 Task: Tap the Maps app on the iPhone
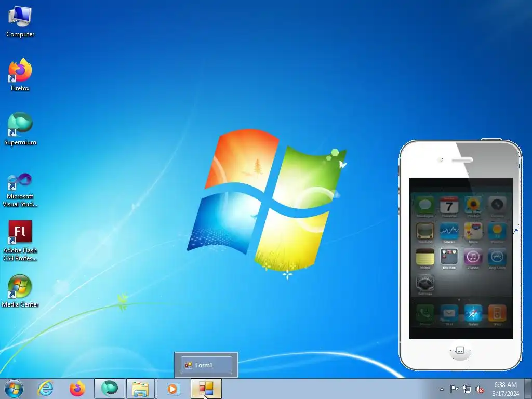[473, 232]
